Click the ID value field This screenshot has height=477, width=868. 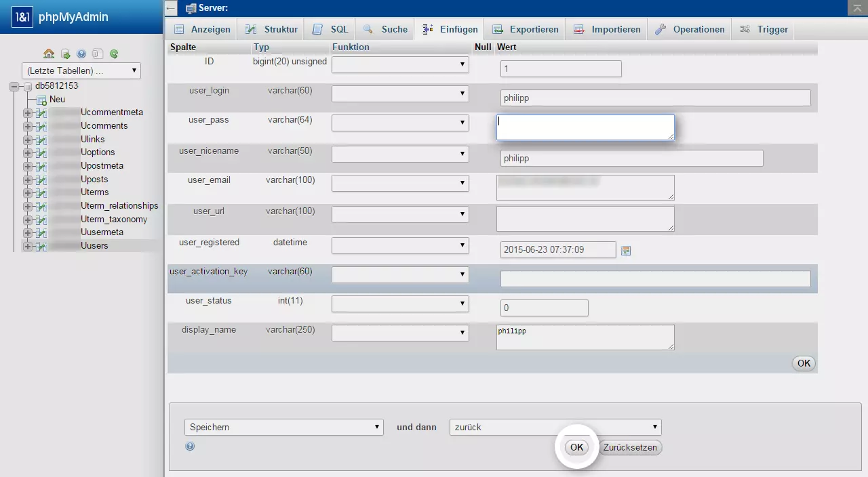(x=561, y=69)
